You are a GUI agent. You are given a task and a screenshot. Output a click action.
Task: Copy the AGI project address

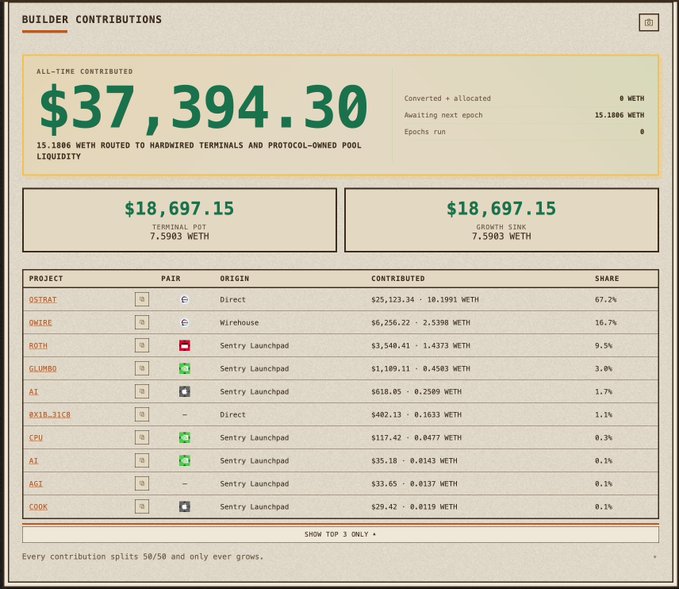point(142,483)
